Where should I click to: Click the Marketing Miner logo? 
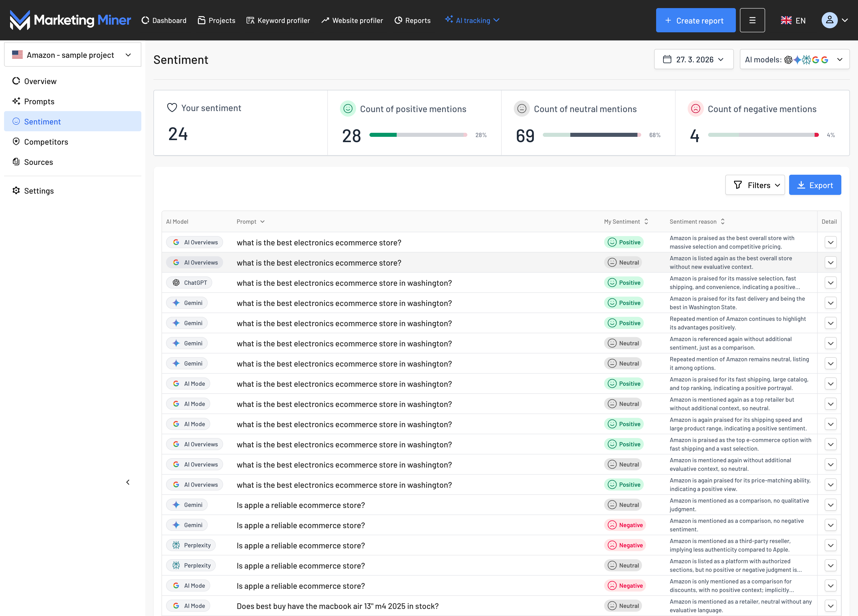[70, 20]
